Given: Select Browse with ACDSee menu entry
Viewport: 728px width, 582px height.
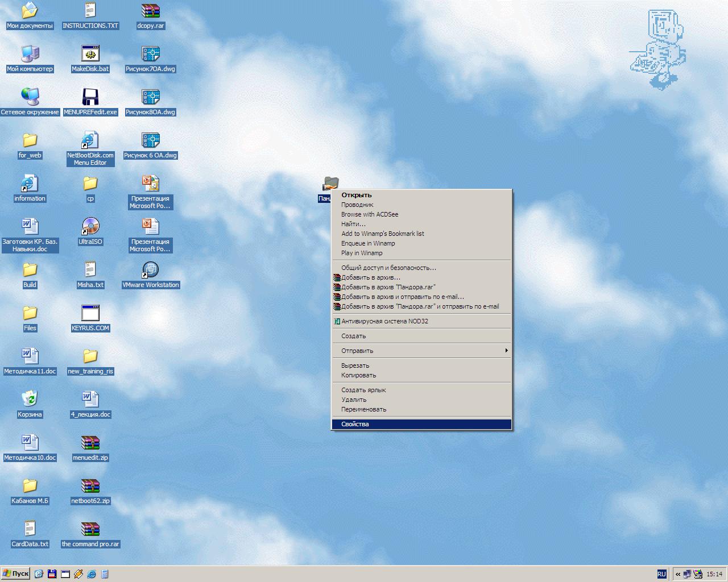Looking at the screenshot, I should click(370, 214).
